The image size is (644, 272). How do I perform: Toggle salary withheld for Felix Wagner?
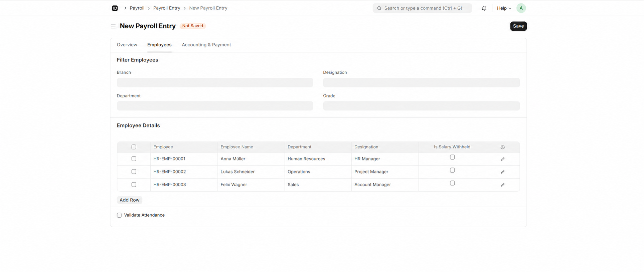(452, 183)
